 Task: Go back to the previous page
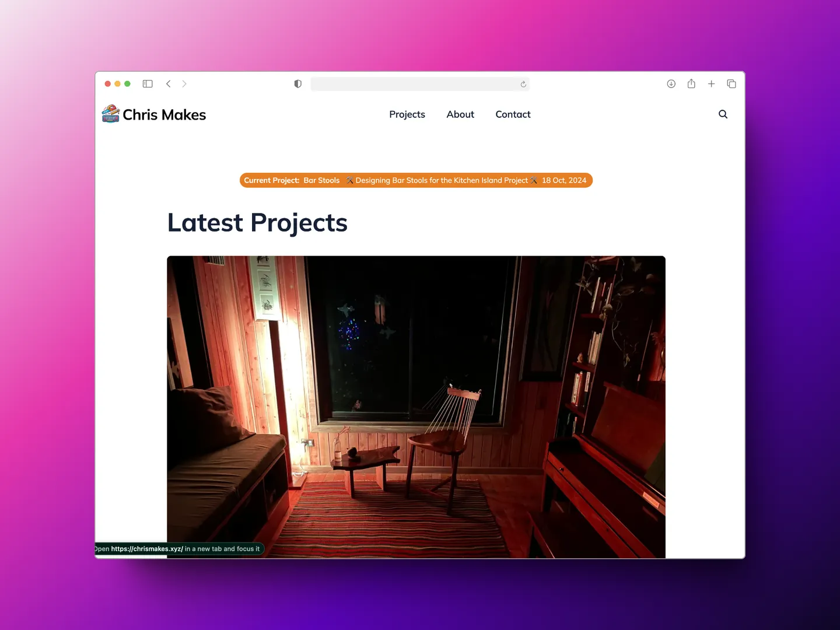pos(169,84)
